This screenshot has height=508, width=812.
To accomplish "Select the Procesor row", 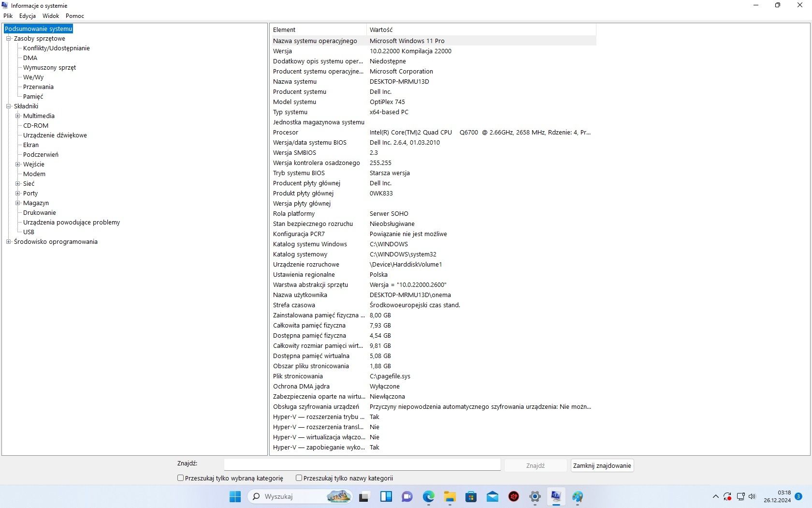I will coord(433,132).
